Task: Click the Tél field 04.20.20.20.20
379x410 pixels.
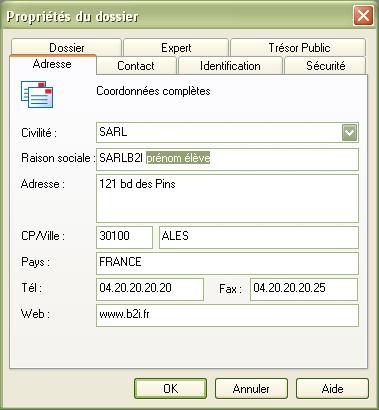Action: pyautogui.click(x=150, y=289)
